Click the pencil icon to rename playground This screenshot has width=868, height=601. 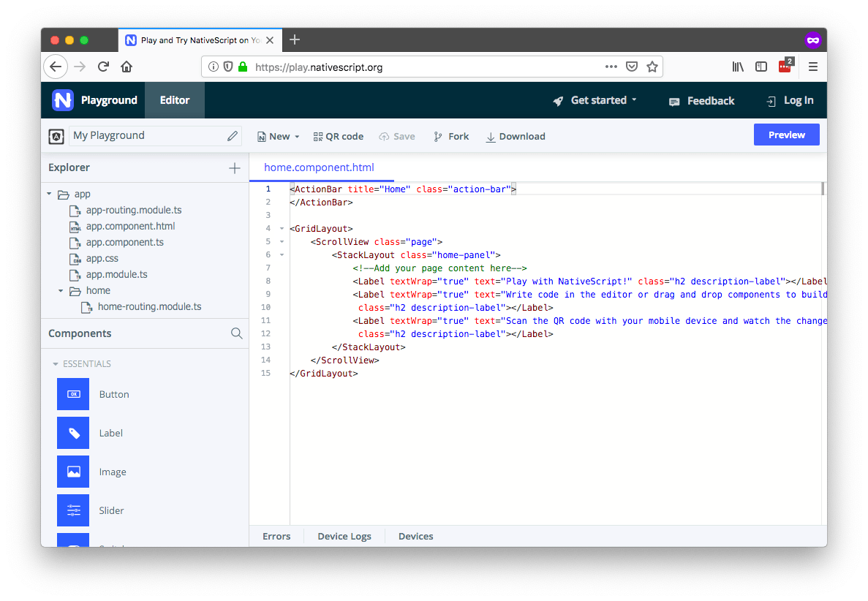click(233, 136)
